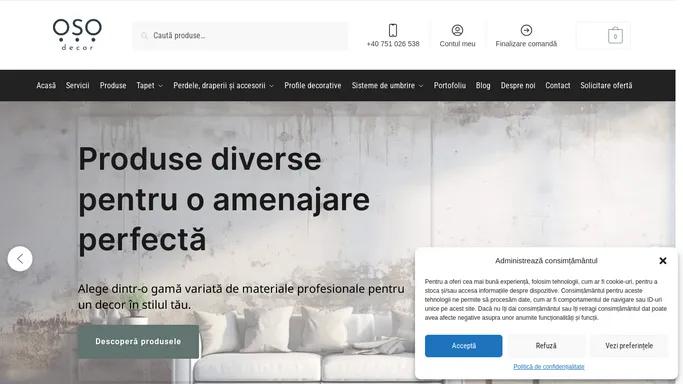Open the Contul meu link
Image resolution: width=683 pixels, height=384 pixels.
point(457,44)
